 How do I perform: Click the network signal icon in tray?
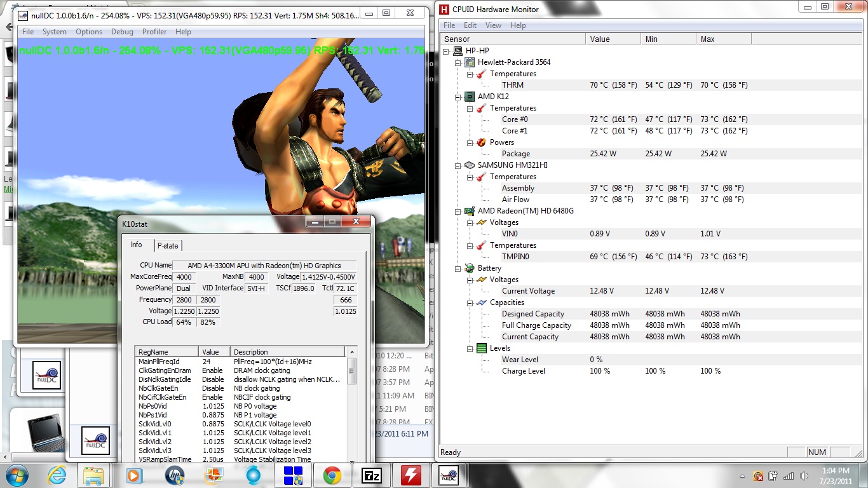tap(789, 475)
